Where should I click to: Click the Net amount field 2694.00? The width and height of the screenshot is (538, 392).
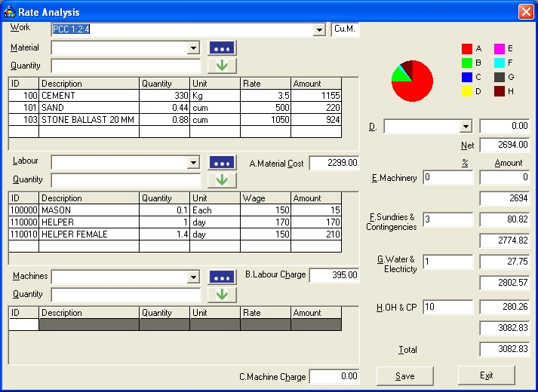(x=505, y=145)
